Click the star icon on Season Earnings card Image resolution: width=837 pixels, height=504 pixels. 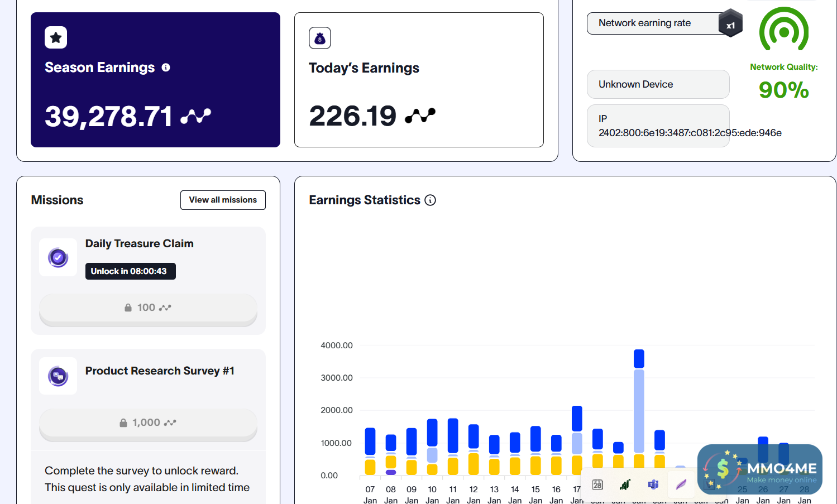pos(56,37)
